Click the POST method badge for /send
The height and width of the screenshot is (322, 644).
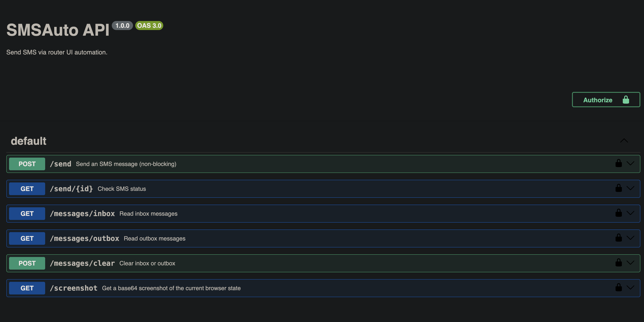coord(27,164)
